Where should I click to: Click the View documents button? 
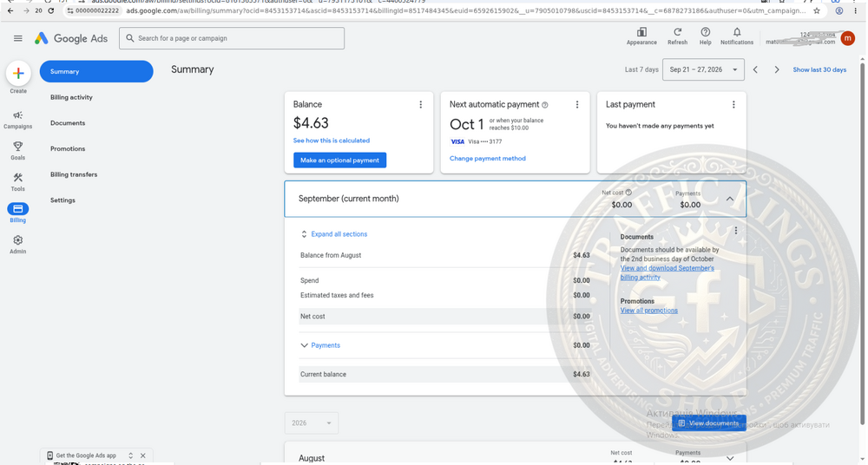708,423
